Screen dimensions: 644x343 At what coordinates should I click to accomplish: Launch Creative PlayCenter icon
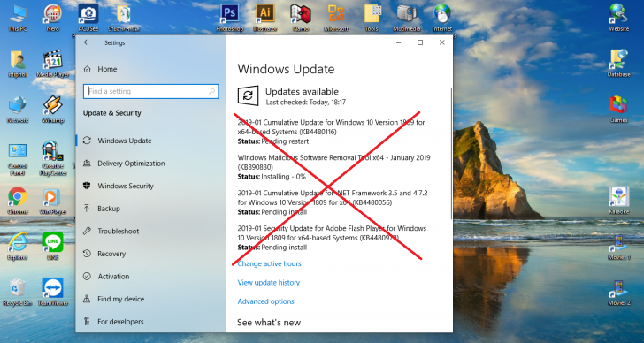(x=52, y=158)
